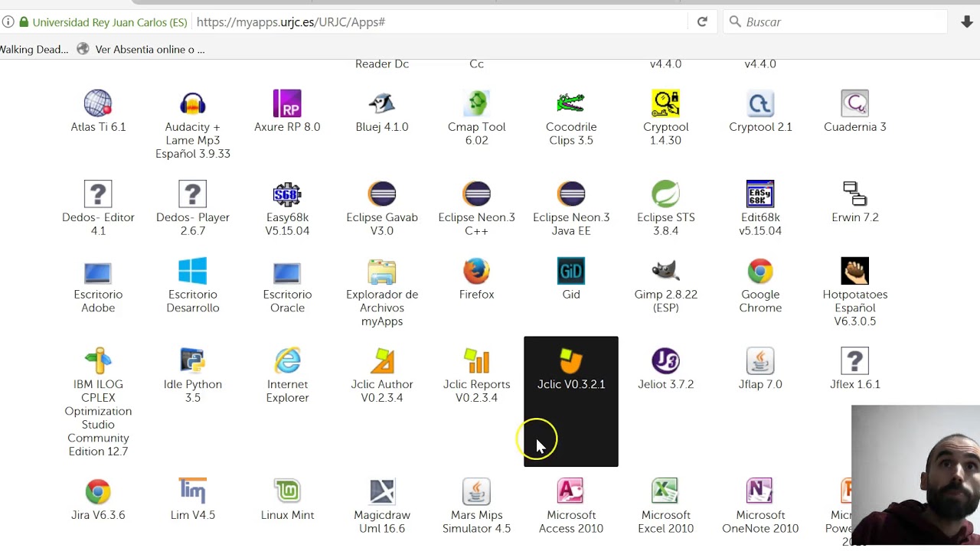The image size is (980, 551).
Task: Launch Idle Python 3.5 icon
Action: click(193, 361)
